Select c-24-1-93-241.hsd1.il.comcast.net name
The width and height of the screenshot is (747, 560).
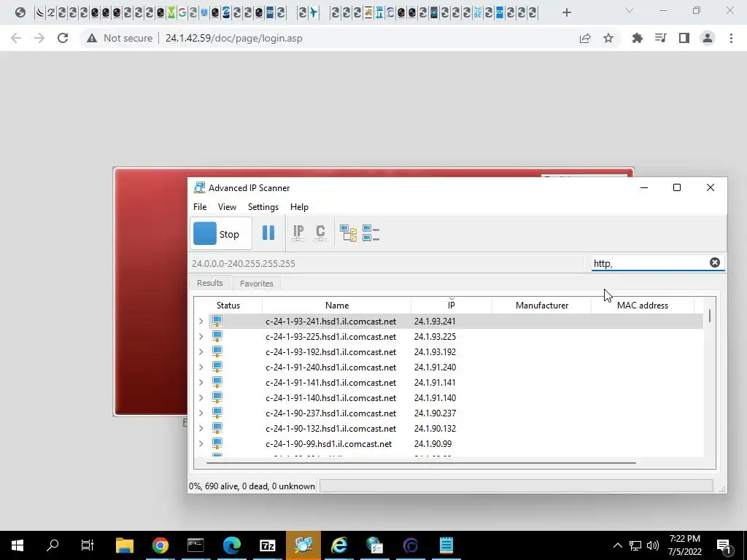[330, 322]
